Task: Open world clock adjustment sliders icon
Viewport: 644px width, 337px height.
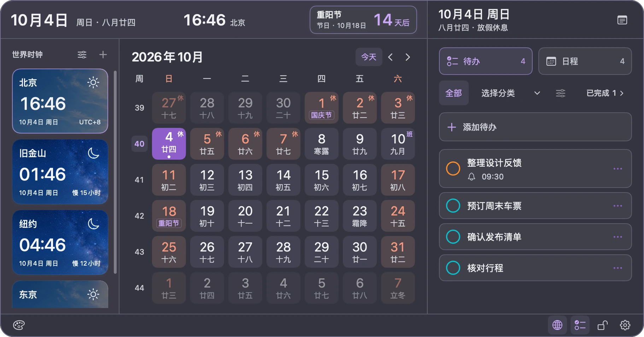Action: coord(82,55)
